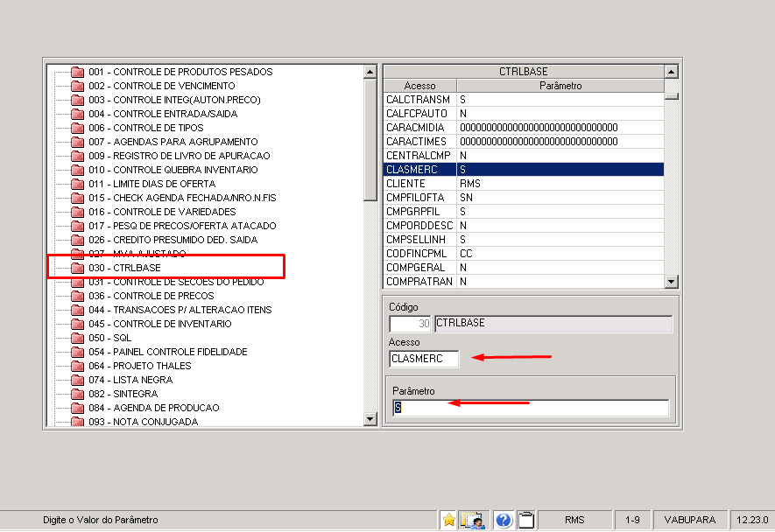775x532 pixels.
Task: Click the RMS status bar panel
Action: coord(574,520)
